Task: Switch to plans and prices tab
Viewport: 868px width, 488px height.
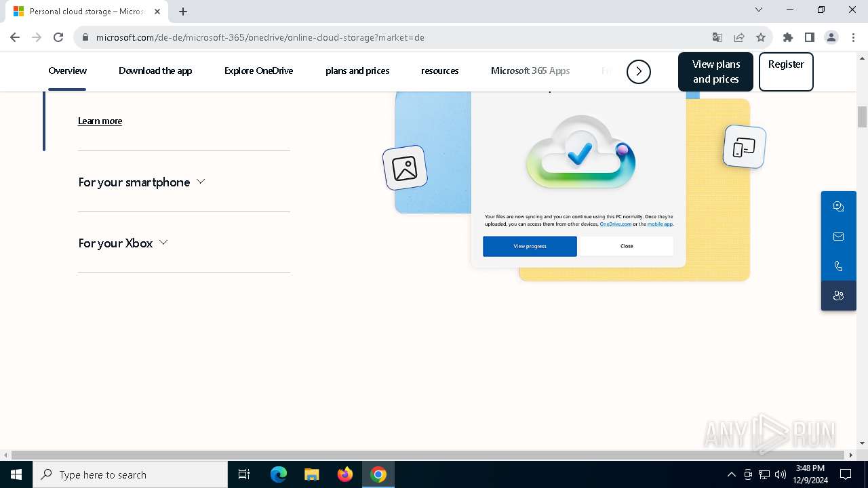Action: pyautogui.click(x=357, y=70)
